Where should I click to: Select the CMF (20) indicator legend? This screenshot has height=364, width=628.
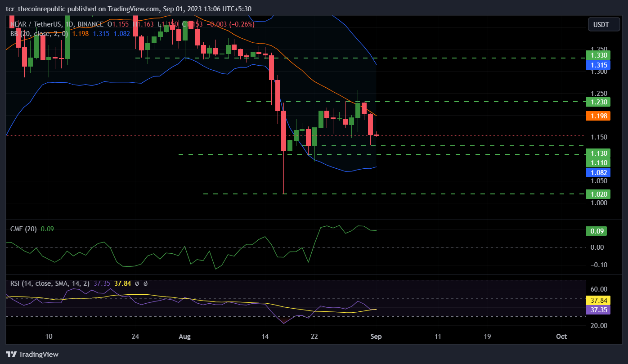(x=23, y=229)
